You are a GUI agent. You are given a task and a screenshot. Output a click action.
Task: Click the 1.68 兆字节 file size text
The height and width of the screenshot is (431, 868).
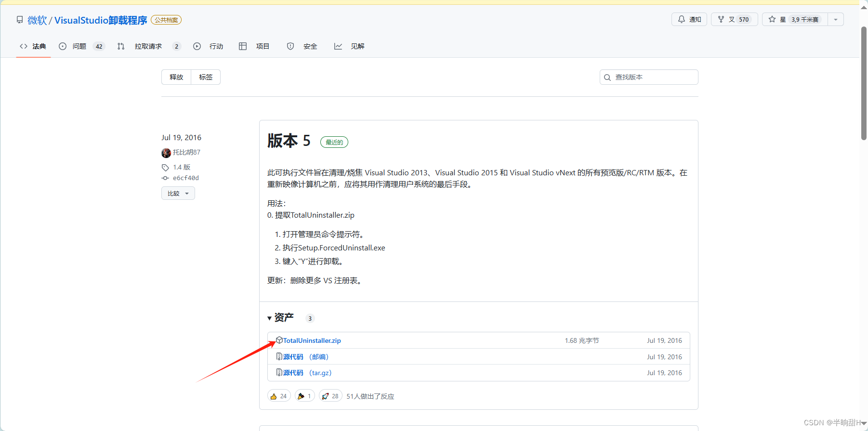point(582,340)
